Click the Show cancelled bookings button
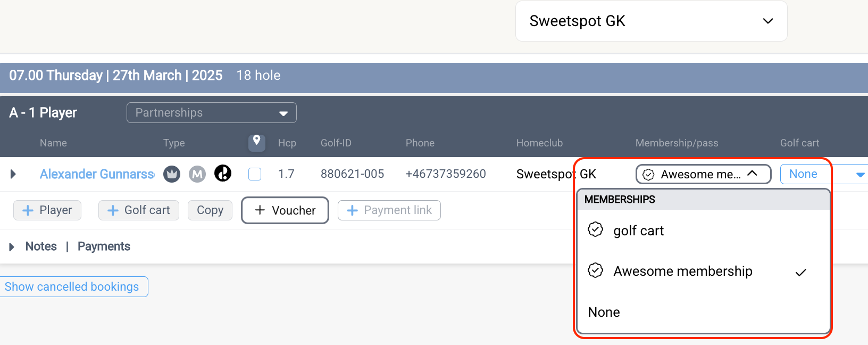The height and width of the screenshot is (345, 868). coord(72,287)
